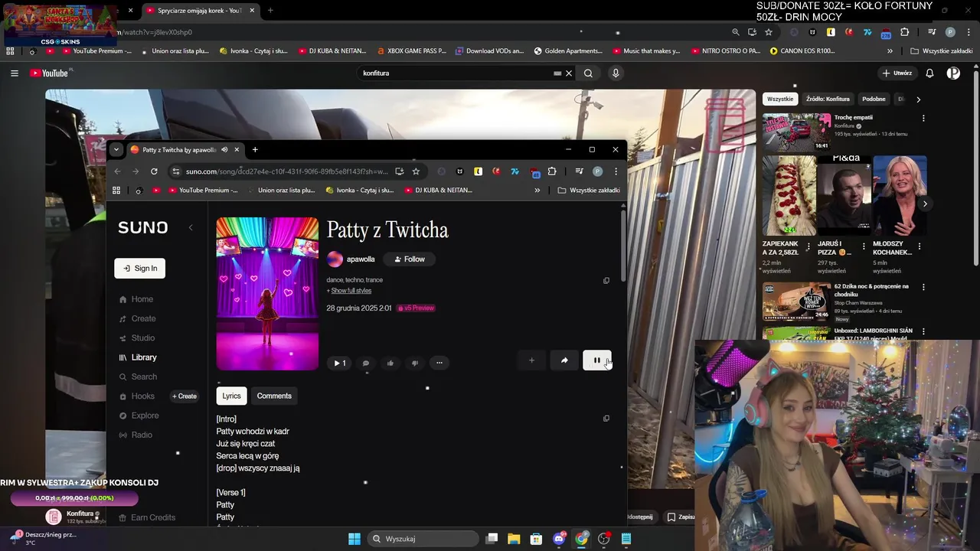Image resolution: width=980 pixels, height=551 pixels.
Task: Switch to the Comments tab
Action: [274, 396]
